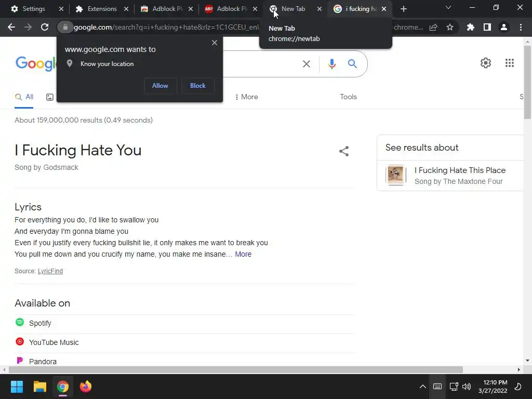Image resolution: width=532 pixels, height=399 pixels.
Task: Click the Song by Godsmack subtitle
Action: coord(46,167)
